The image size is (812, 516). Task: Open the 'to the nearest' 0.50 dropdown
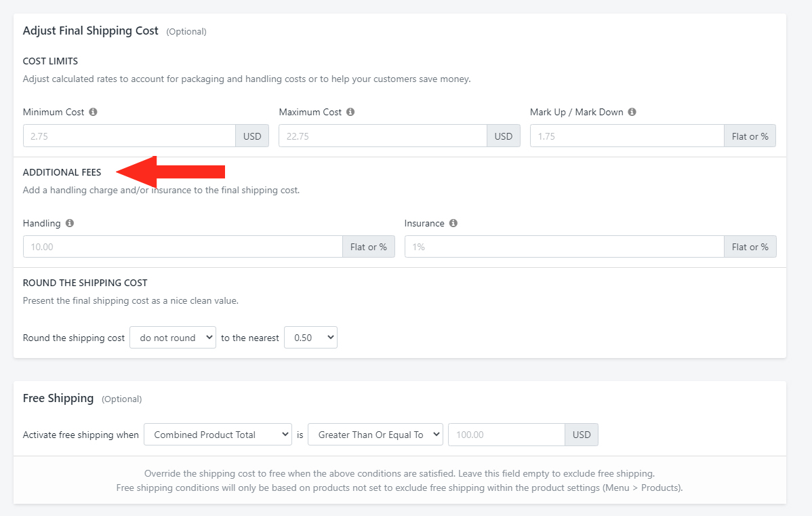(x=310, y=337)
